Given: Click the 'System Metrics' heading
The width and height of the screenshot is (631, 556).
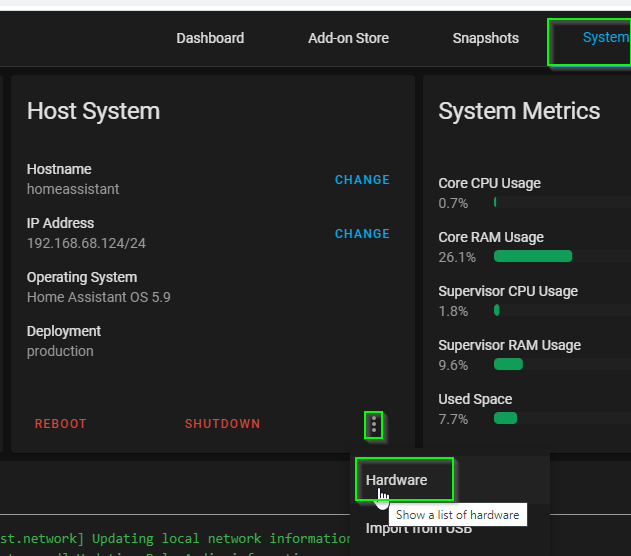Looking at the screenshot, I should (x=519, y=111).
